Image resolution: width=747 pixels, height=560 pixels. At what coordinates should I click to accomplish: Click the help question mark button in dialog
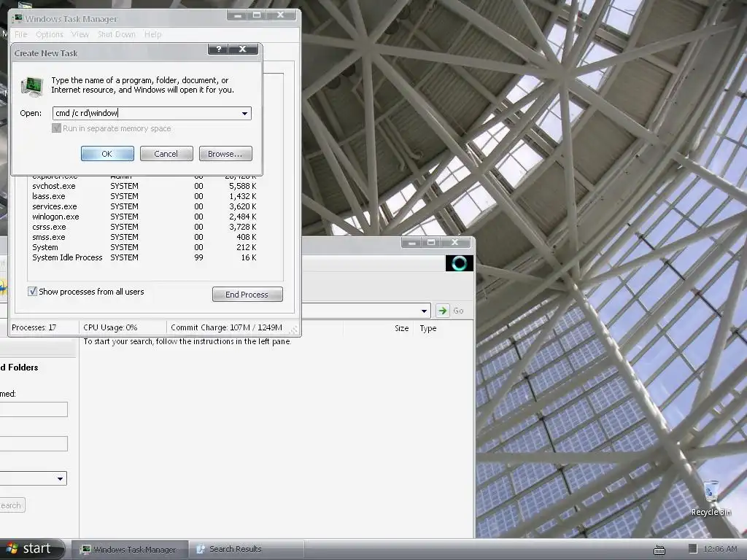[219, 49]
